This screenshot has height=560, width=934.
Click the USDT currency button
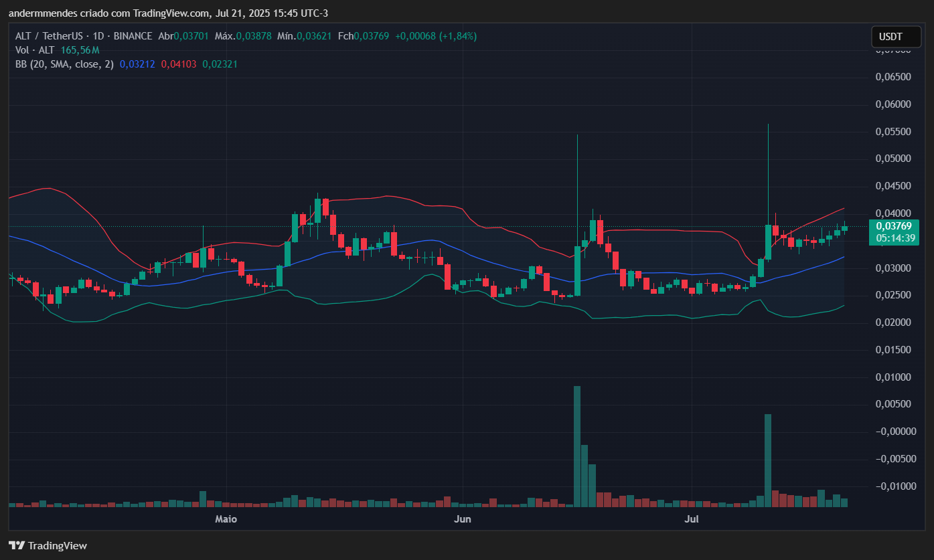[896, 37]
